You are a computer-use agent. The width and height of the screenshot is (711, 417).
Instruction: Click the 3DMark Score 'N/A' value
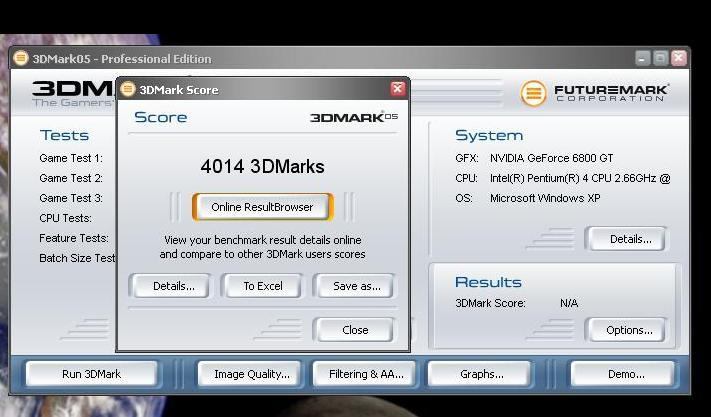click(569, 303)
